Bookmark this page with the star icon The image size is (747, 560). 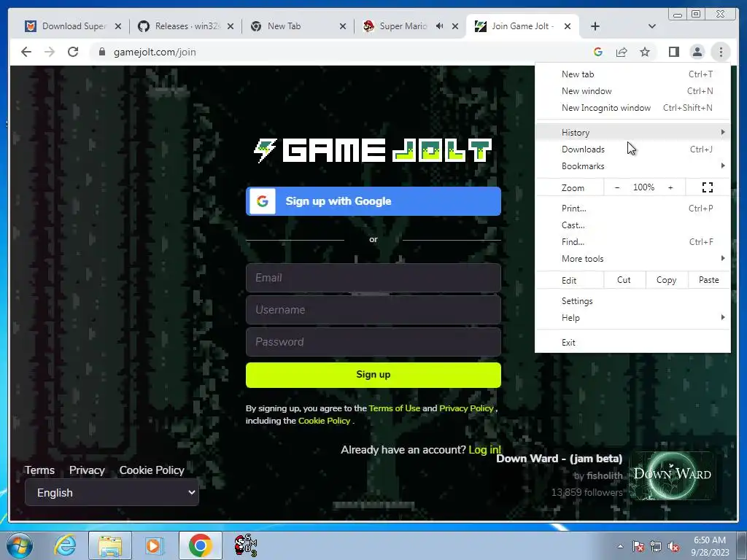coord(645,52)
